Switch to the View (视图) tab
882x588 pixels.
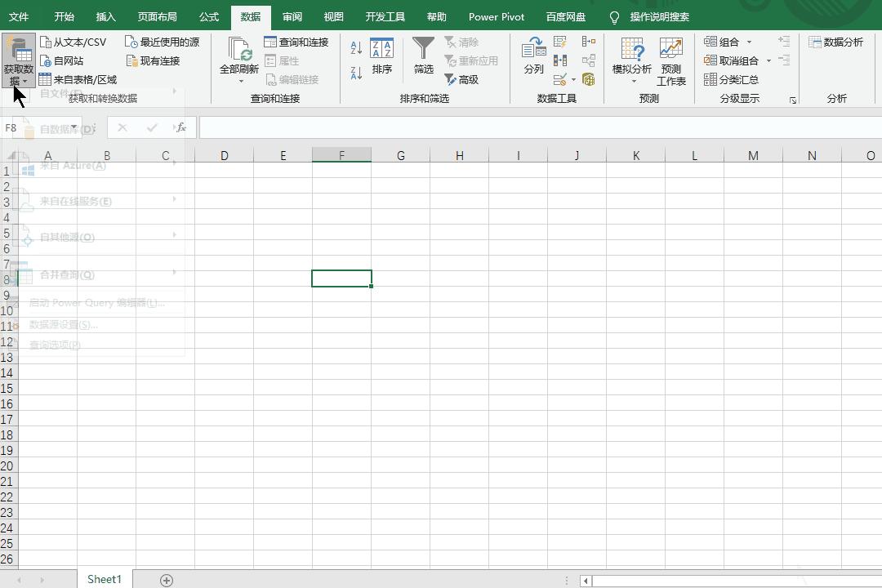click(333, 17)
